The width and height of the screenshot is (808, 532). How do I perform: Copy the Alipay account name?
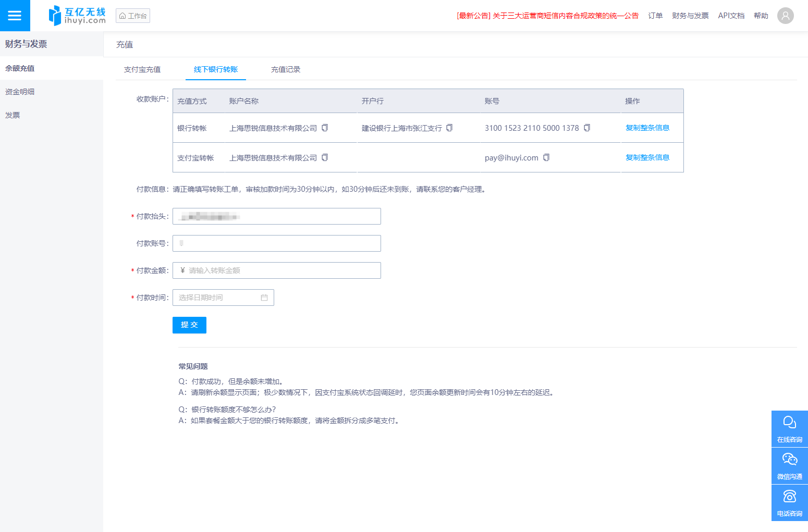click(x=325, y=157)
